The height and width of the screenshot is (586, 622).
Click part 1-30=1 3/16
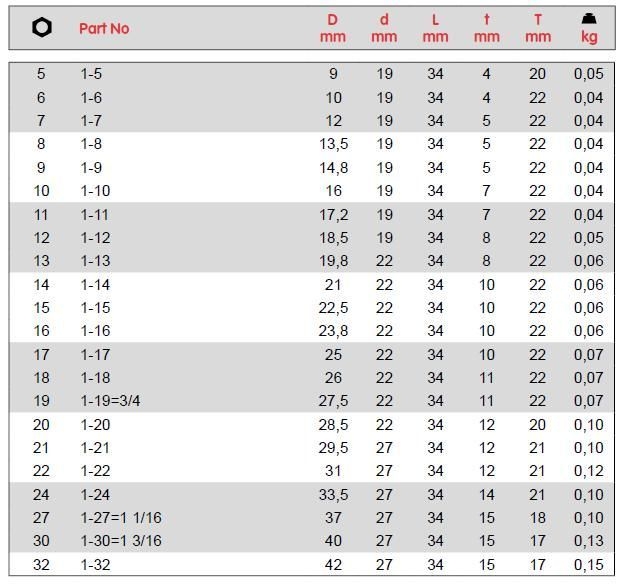click(x=120, y=541)
